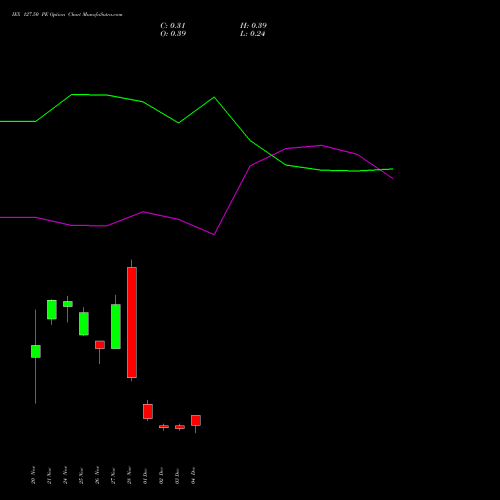Viewport: 500px width, 500px height.
Task: Click the red candle for 26 Nov
Action: pyautogui.click(x=100, y=345)
